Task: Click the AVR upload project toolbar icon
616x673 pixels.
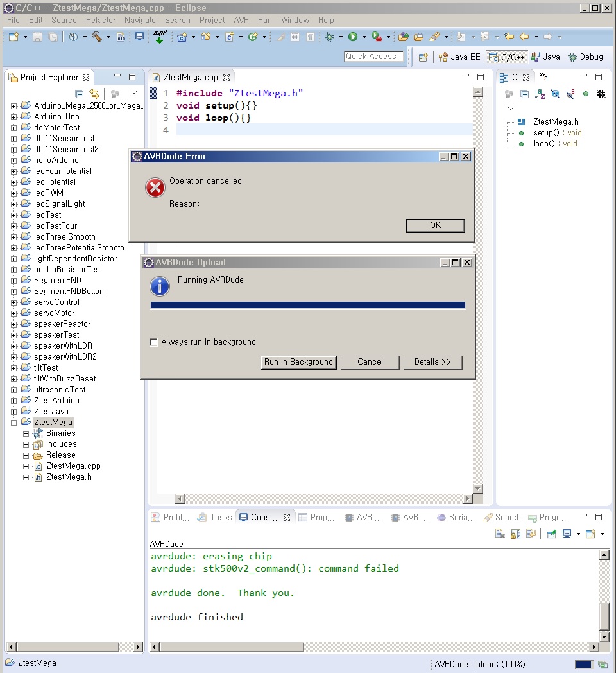Action: click(160, 37)
